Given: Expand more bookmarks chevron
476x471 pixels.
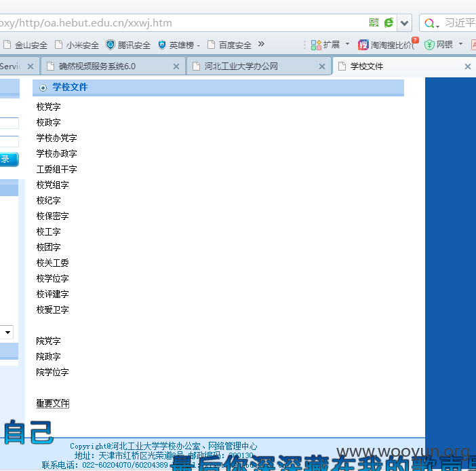Looking at the screenshot, I should [x=261, y=44].
